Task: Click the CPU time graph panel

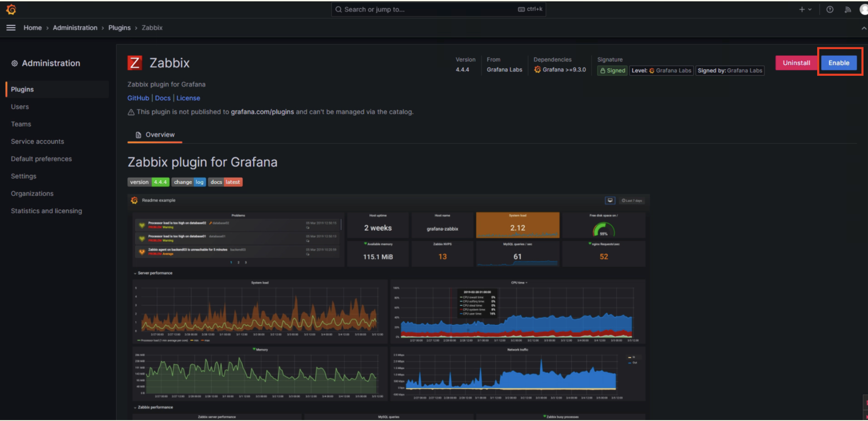Action: pyautogui.click(x=518, y=311)
